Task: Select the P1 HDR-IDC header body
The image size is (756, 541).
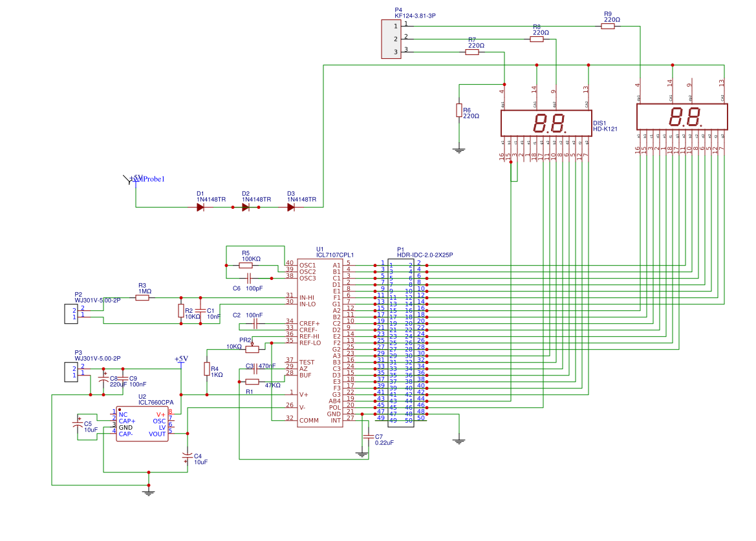Action: 401,343
